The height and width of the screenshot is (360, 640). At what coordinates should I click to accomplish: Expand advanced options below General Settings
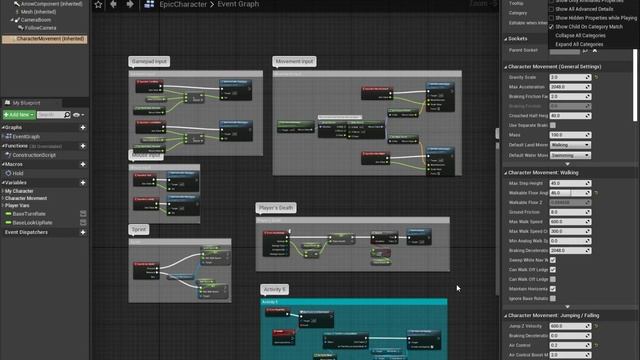(x=567, y=164)
